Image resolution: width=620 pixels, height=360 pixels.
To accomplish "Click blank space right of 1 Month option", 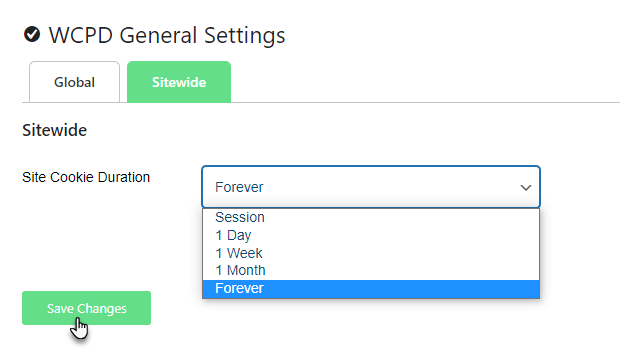I will (x=402, y=270).
